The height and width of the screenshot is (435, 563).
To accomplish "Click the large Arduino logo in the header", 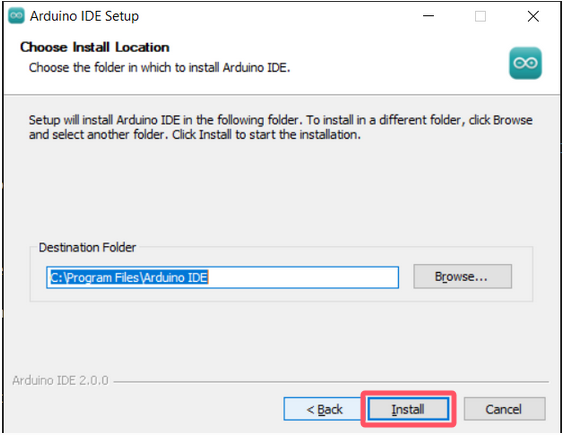I will click(525, 63).
